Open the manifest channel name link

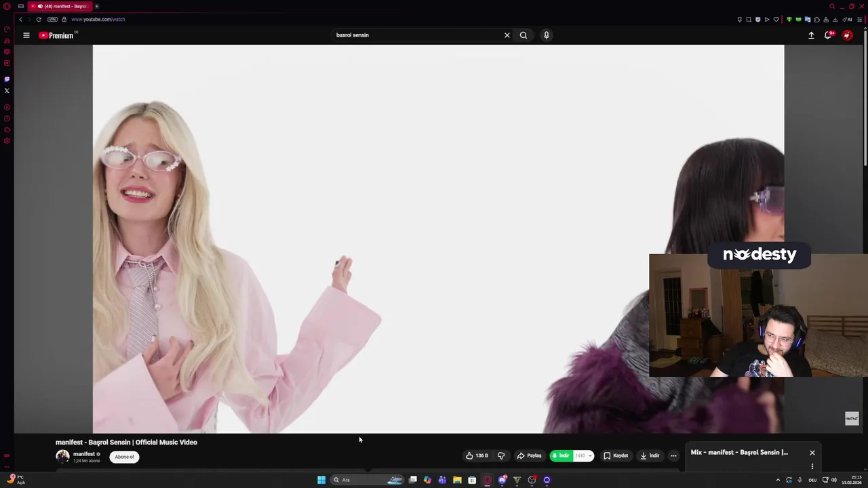pos(84,454)
